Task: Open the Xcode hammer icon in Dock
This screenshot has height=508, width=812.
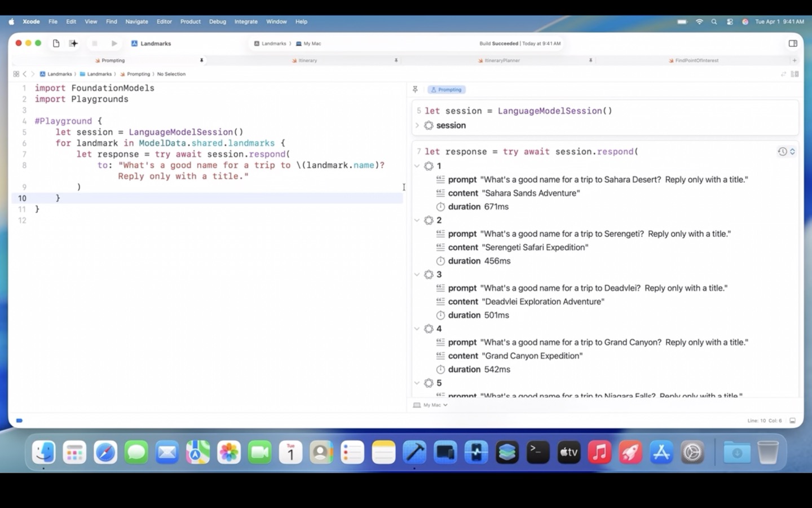Action: tap(414, 452)
